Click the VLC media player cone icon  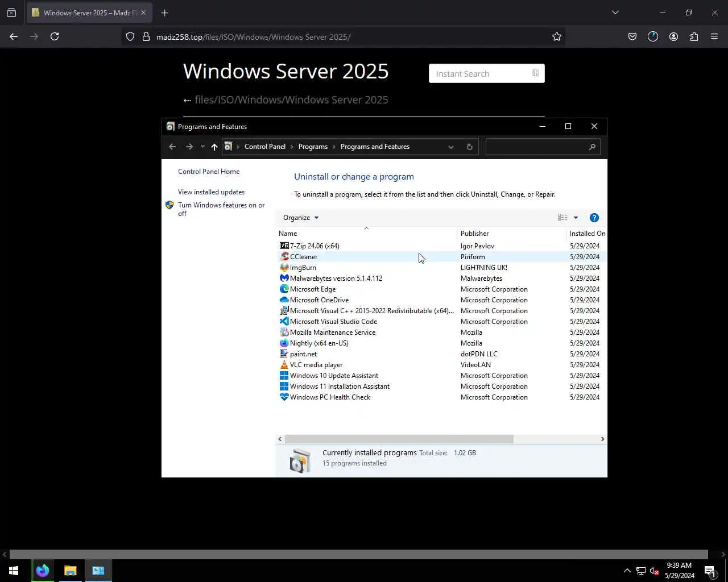(284, 365)
